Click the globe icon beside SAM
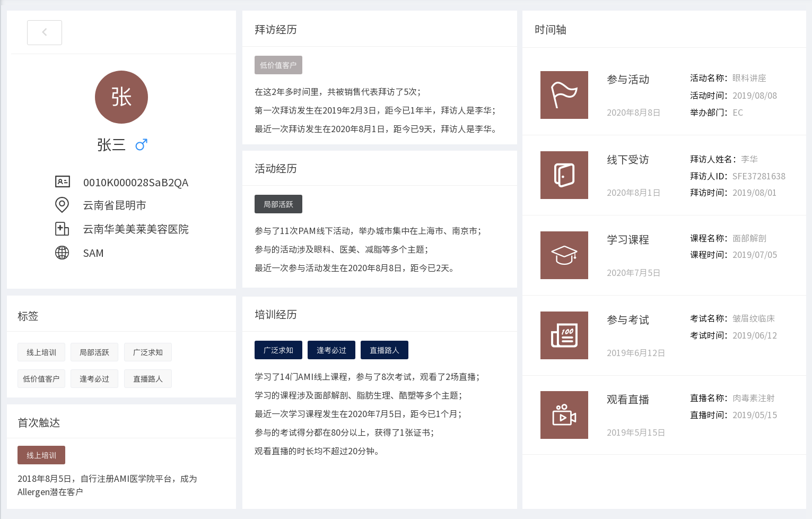This screenshot has height=519, width=812. click(62, 253)
